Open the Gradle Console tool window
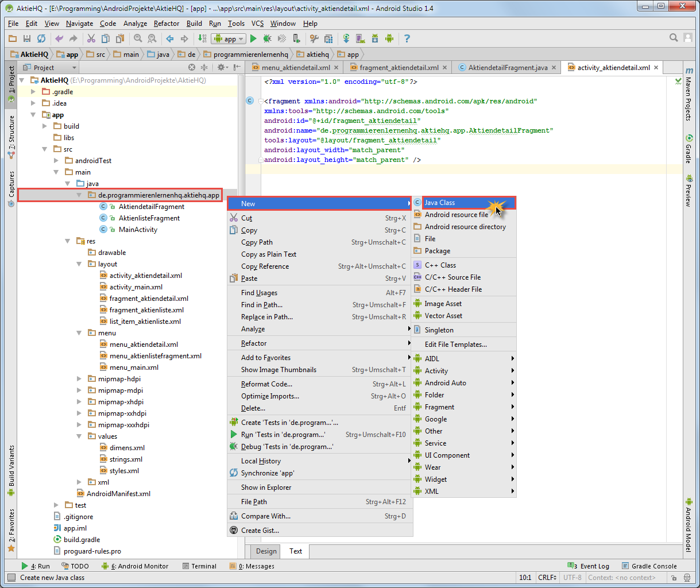This screenshot has width=700, height=588. point(649,566)
